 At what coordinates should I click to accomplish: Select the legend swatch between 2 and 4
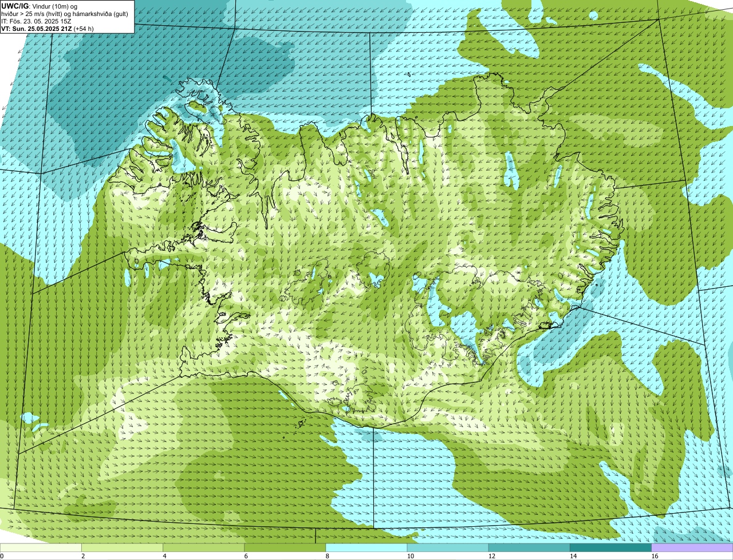tap(123, 548)
